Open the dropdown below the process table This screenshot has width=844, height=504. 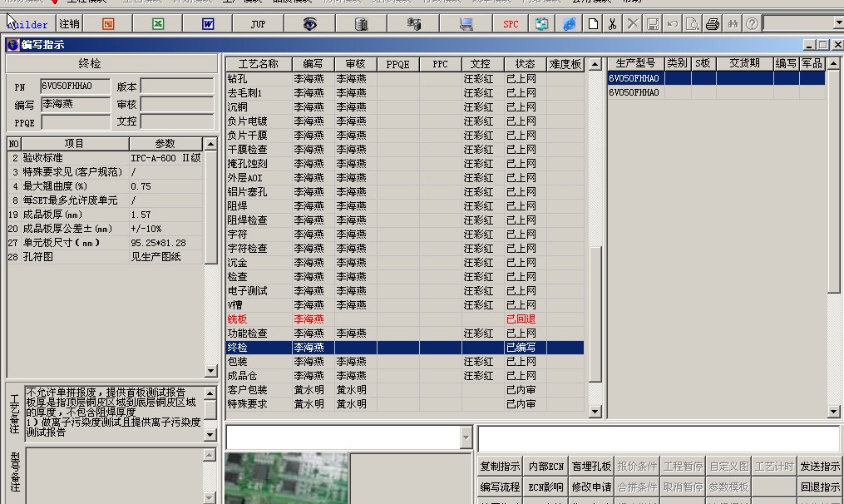click(466, 437)
